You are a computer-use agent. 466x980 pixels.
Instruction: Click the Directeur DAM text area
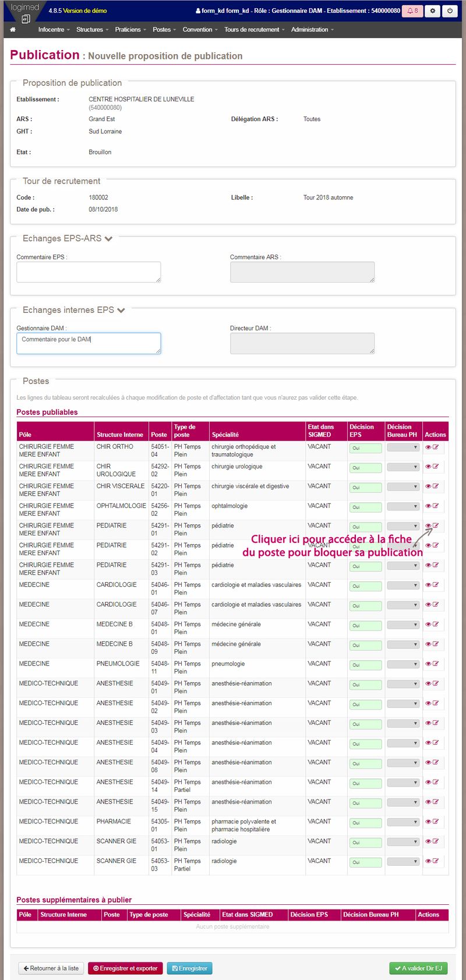[x=302, y=343]
